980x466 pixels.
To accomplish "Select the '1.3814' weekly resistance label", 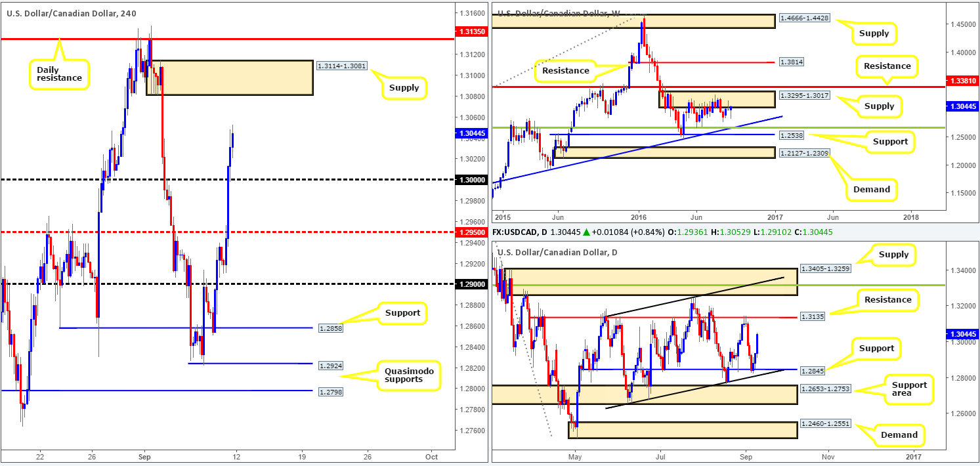I will tap(792, 62).
